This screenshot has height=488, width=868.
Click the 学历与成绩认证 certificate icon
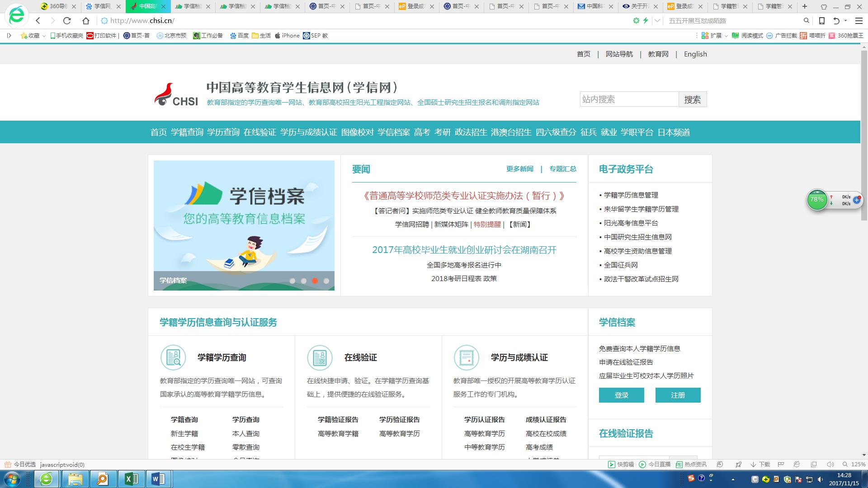point(466,357)
